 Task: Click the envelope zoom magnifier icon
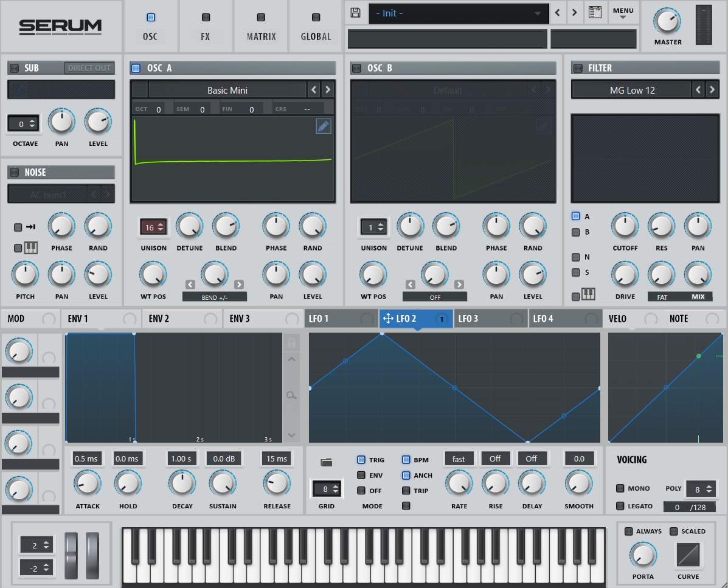pyautogui.click(x=291, y=395)
